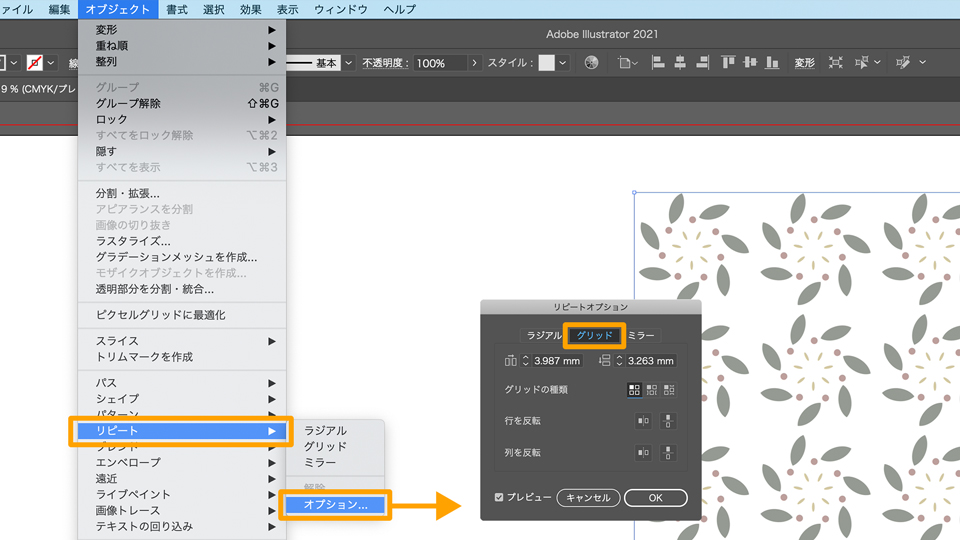Click the horizontal spacing icon in Repeat Options
Viewport: 960px width, 540px height.
click(x=510, y=361)
